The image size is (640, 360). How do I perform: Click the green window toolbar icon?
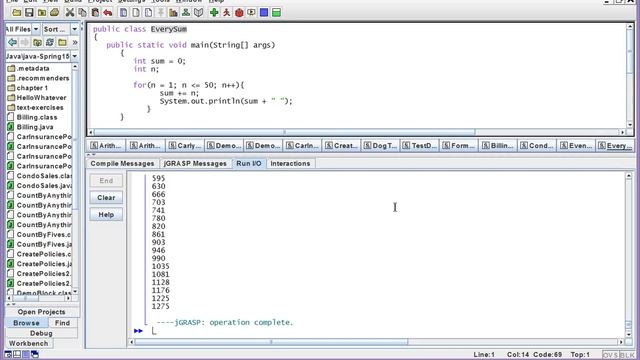pos(276,13)
